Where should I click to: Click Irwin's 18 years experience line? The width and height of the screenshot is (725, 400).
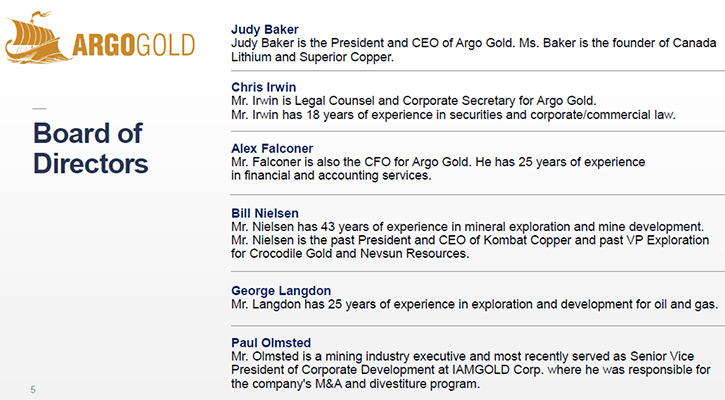tap(453, 115)
